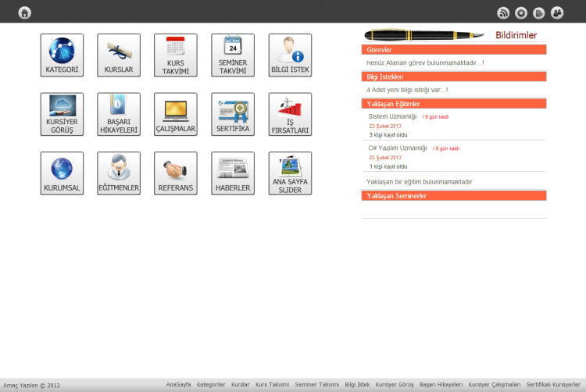
Task: Open the Eğitmenler tile
Action: (119, 173)
